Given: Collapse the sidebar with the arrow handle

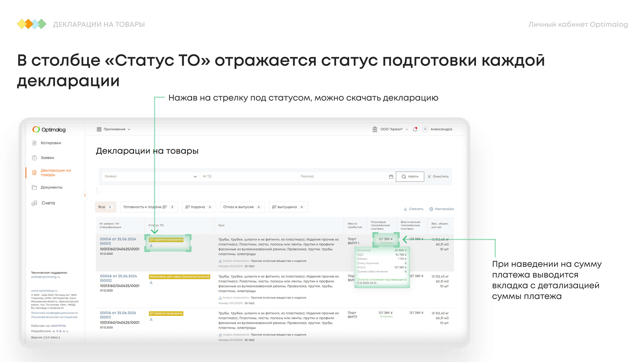Looking at the screenshot, I should pyautogui.click(x=85, y=195).
